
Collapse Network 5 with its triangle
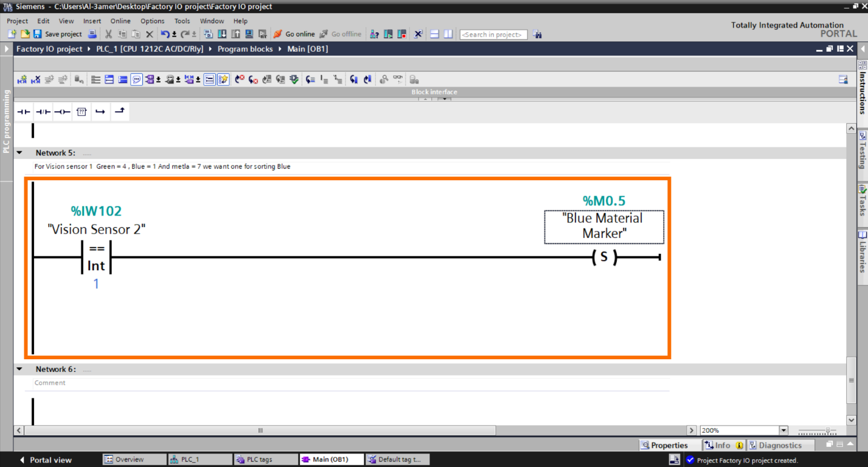(x=19, y=153)
